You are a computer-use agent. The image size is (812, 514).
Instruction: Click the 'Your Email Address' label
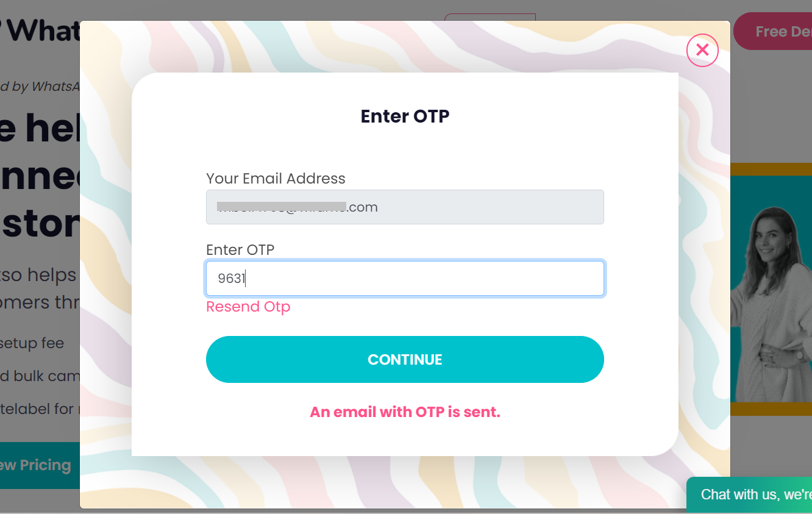[x=276, y=179]
